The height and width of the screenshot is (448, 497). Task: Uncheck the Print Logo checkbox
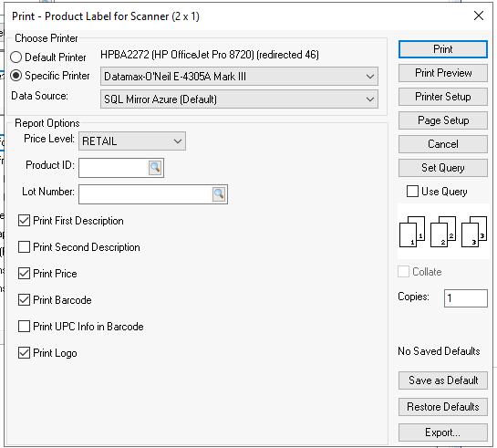click(24, 352)
